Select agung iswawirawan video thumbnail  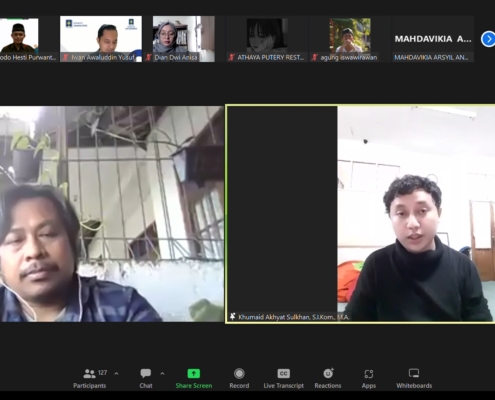coord(350,39)
